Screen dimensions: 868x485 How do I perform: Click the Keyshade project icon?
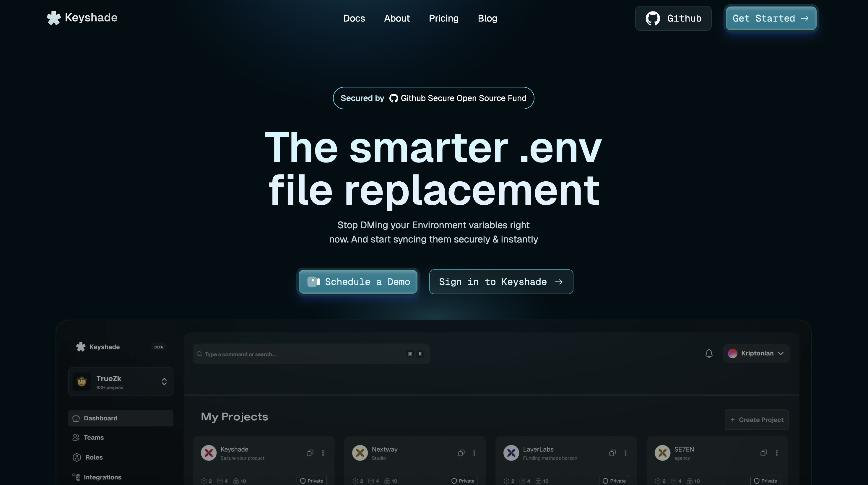(x=209, y=453)
